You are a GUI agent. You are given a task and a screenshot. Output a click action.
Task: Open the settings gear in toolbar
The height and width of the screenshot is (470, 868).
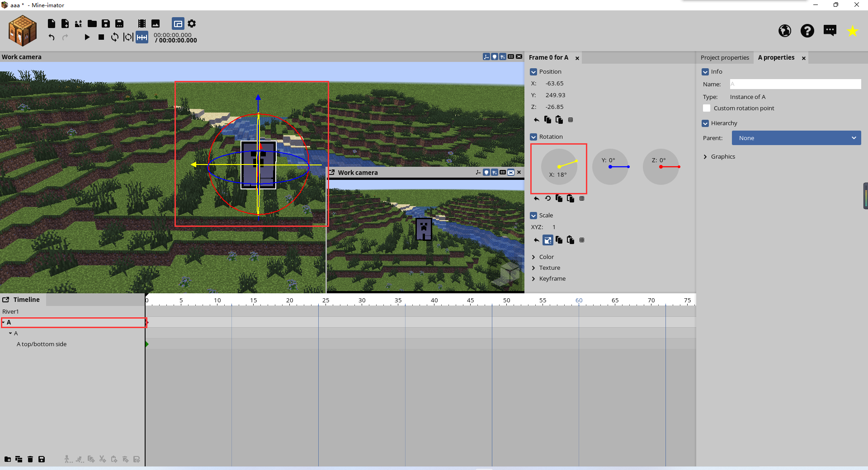(192, 23)
